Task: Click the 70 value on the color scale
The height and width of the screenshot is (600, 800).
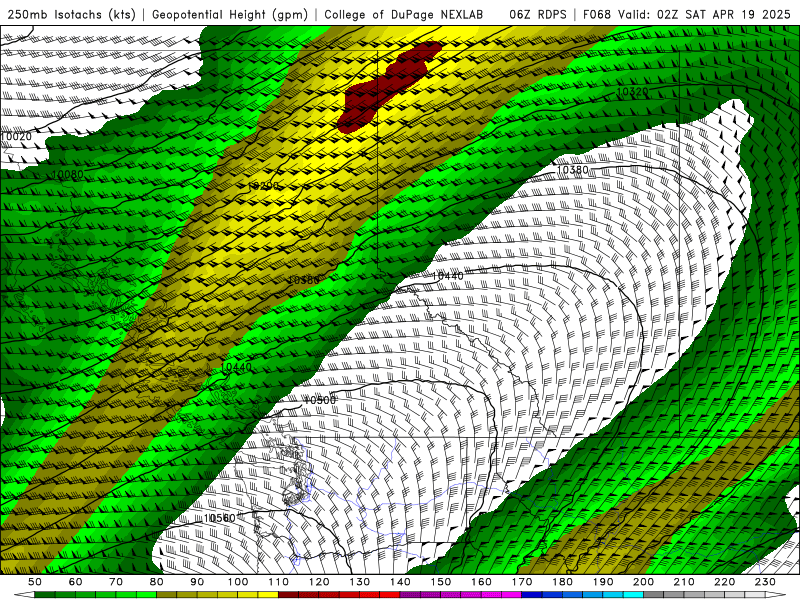Action: tap(116, 582)
